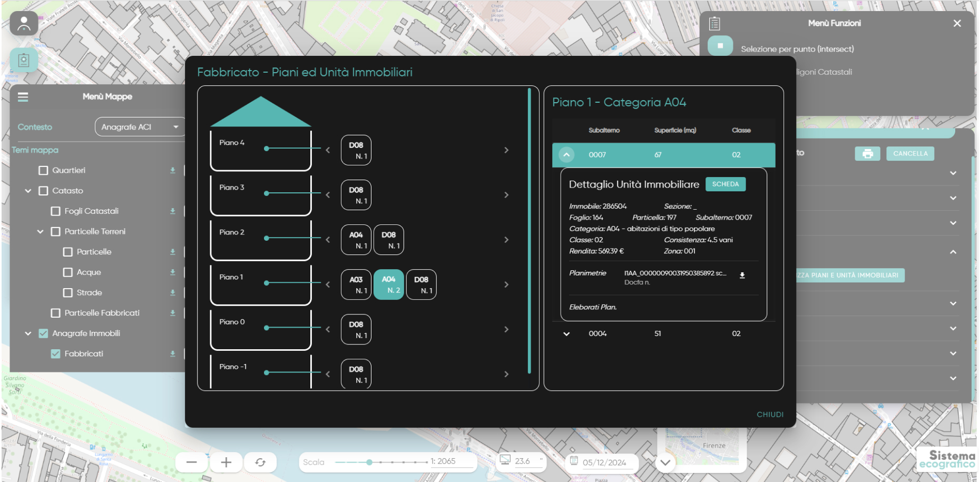
Task: Expand the subalterno 0004 row
Action: pos(566,334)
